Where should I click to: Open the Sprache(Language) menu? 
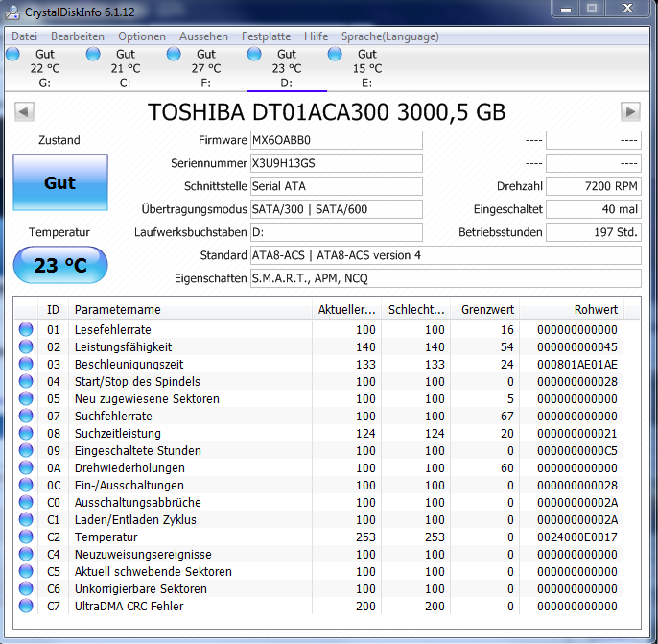(x=389, y=36)
